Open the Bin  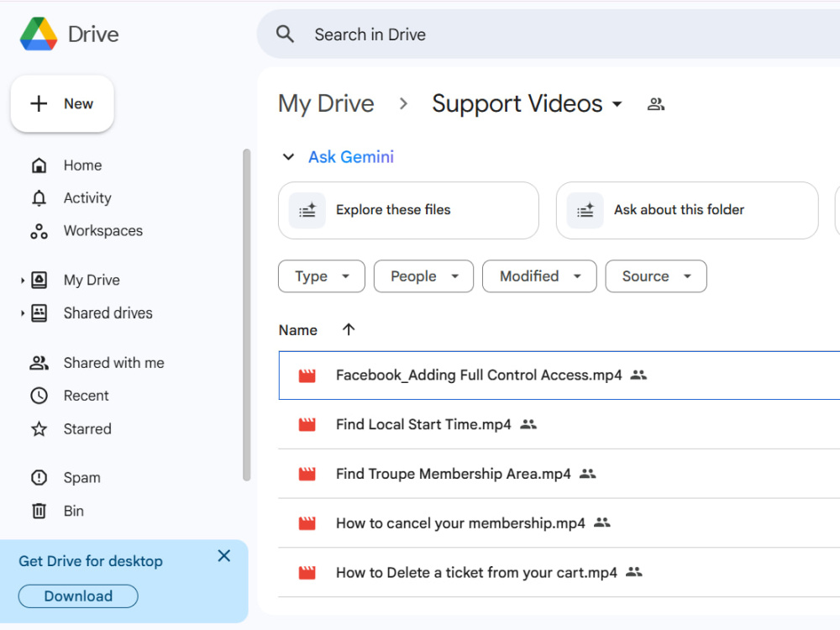click(x=73, y=511)
